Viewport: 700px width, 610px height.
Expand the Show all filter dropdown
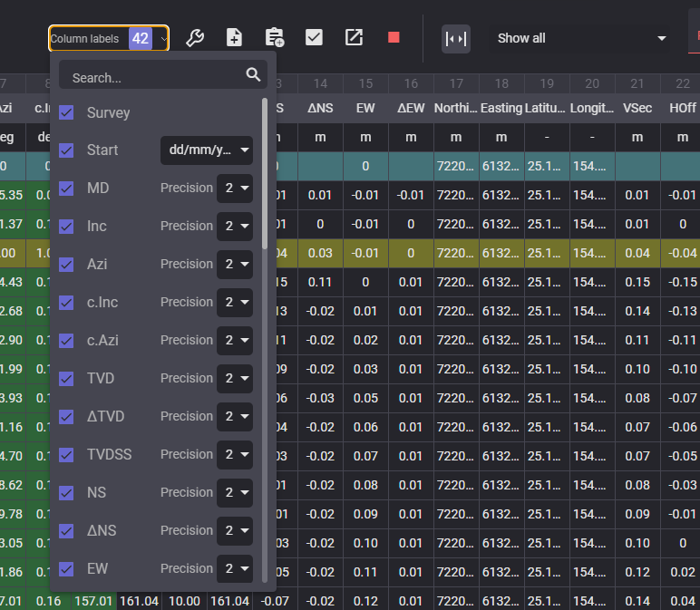pos(581,38)
